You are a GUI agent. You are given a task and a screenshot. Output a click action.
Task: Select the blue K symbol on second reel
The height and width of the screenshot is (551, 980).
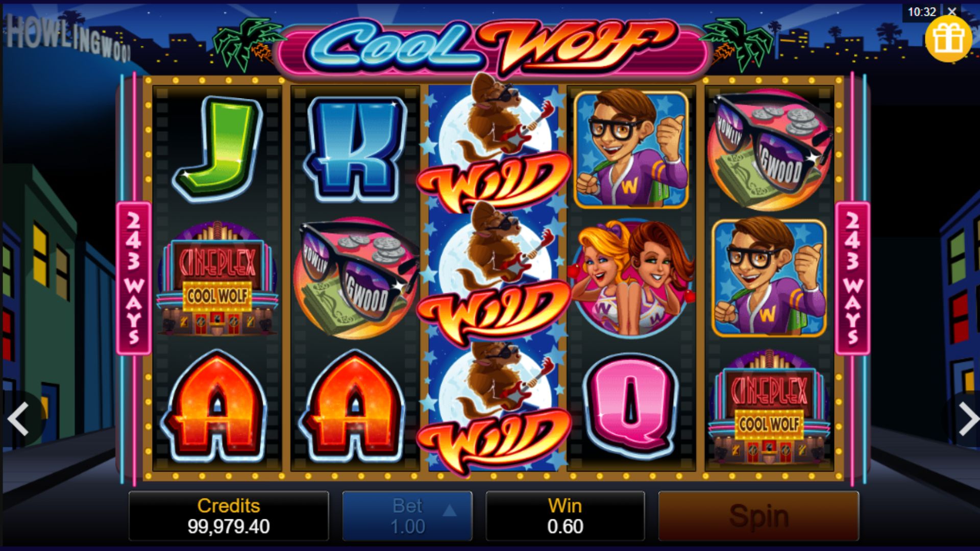(x=355, y=148)
